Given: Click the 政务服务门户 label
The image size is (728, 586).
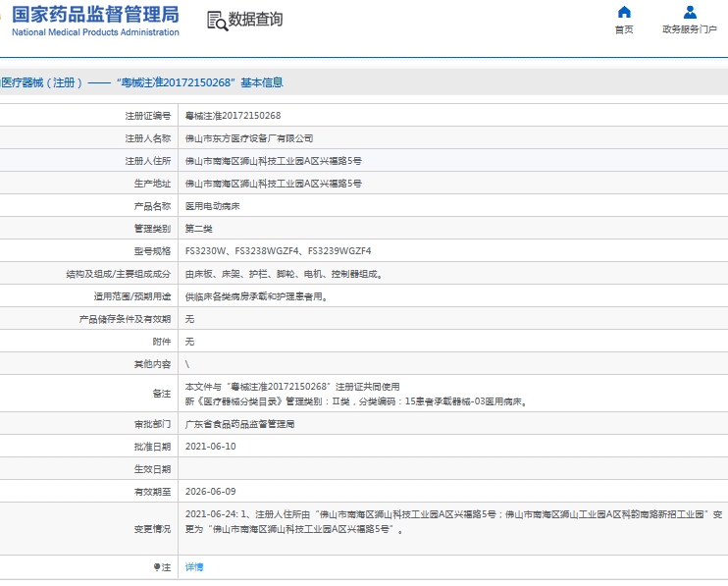Looking at the screenshot, I should point(690,29).
